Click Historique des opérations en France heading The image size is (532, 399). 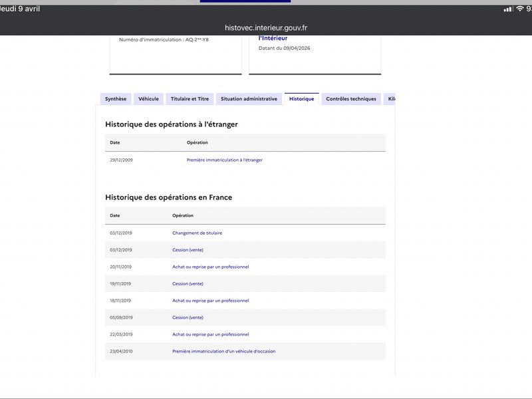(169, 197)
